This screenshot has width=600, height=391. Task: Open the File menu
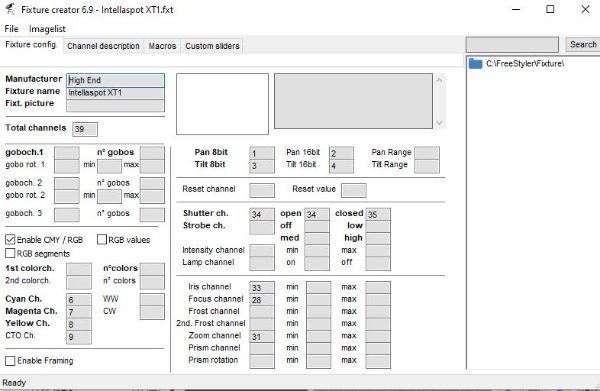click(x=11, y=29)
